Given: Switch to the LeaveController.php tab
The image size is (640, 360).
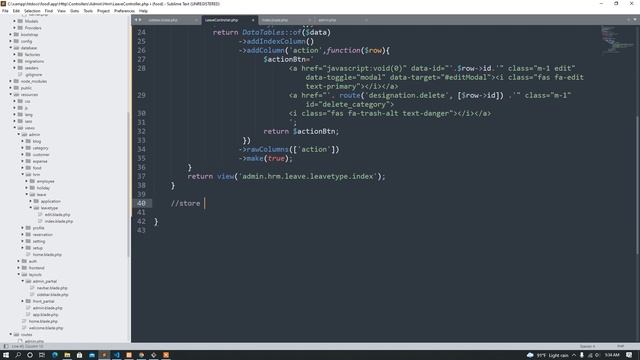Looking at the screenshot, I should pyautogui.click(x=222, y=20).
